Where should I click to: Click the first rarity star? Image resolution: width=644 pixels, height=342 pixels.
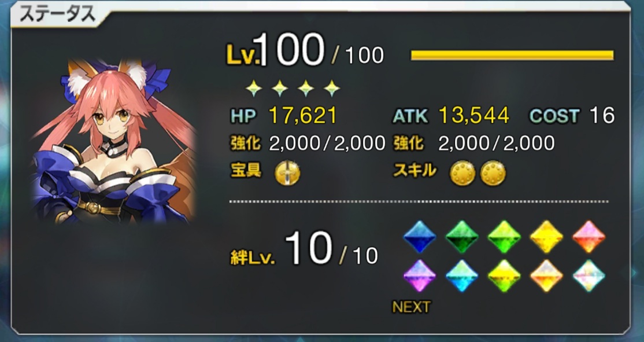[x=254, y=88]
